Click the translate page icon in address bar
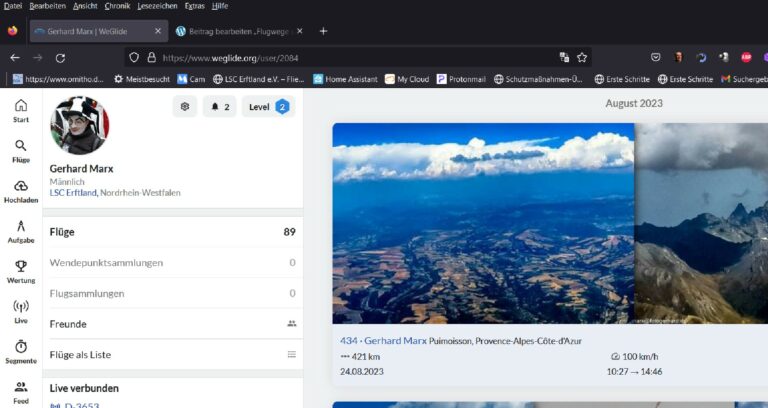Screen dimensions: 768x408 564,58
